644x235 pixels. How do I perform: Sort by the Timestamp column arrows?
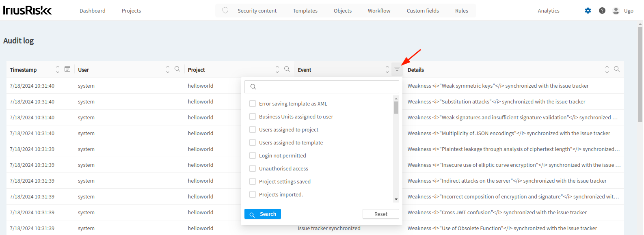(x=58, y=69)
